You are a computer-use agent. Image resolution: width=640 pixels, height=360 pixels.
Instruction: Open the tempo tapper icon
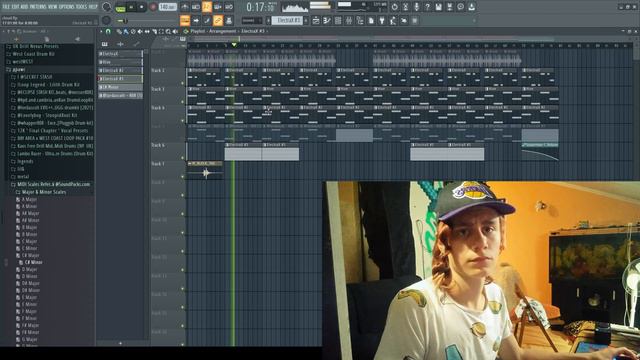tap(393, 20)
